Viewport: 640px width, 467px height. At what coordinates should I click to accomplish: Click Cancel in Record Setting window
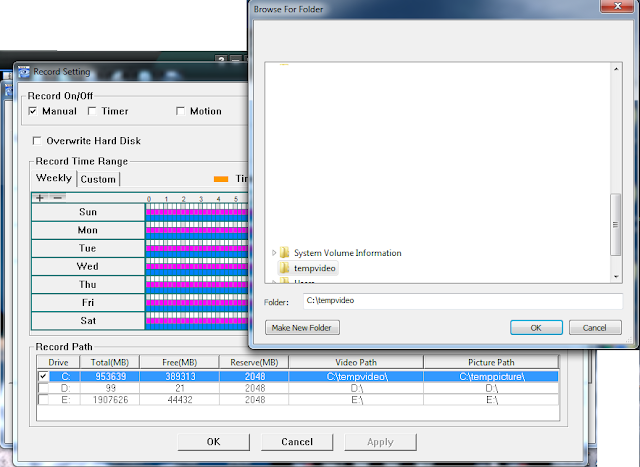point(297,442)
